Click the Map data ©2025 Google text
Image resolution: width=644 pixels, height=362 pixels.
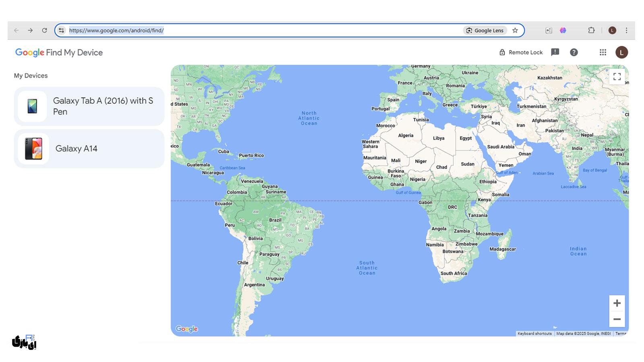pyautogui.click(x=584, y=333)
